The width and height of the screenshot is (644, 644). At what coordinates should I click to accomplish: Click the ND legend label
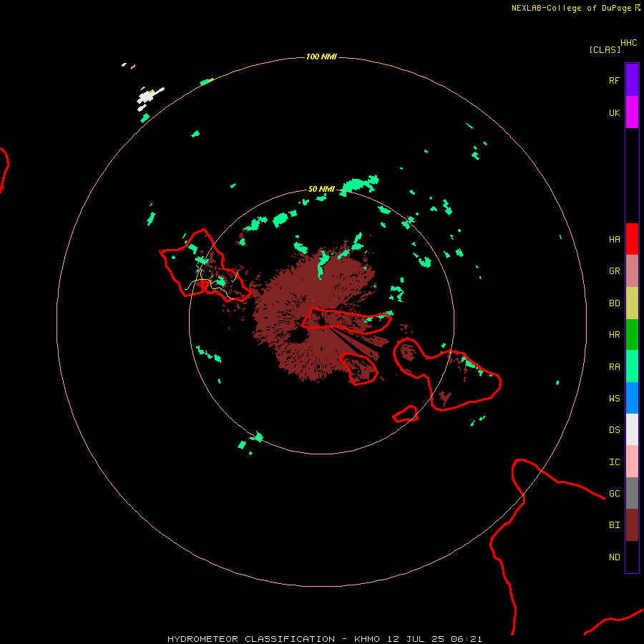(614, 557)
